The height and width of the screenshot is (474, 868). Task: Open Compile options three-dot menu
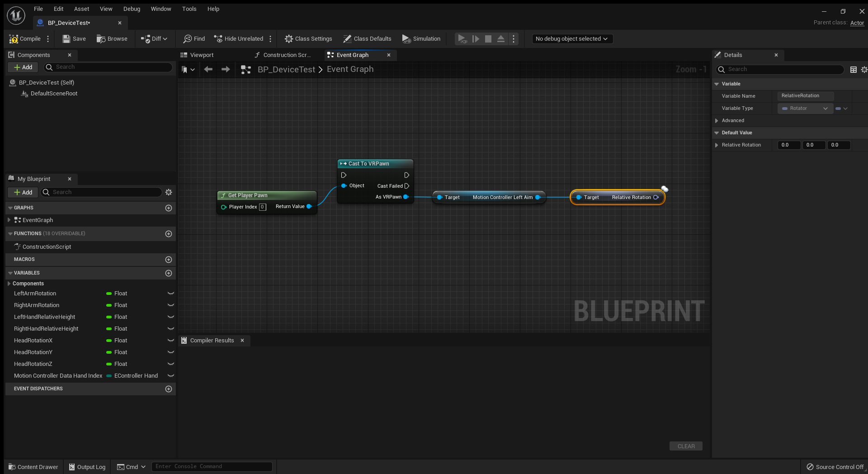[48, 39]
